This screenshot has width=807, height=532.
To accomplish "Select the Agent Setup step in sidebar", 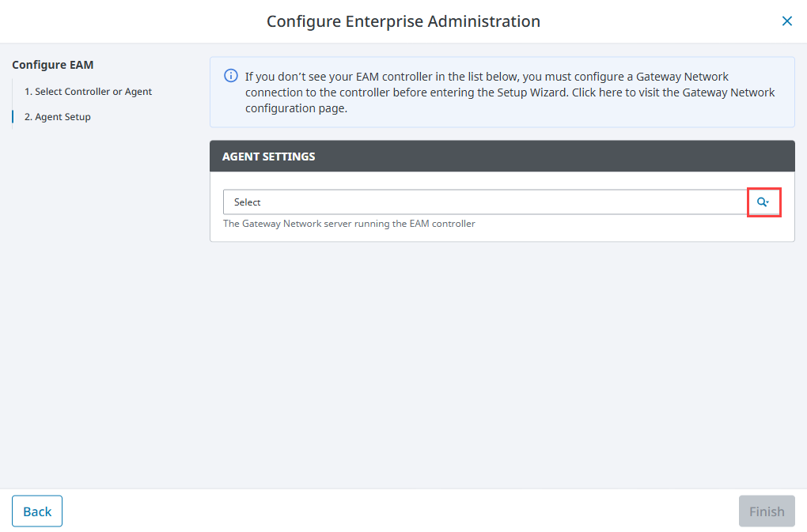I will pos(63,117).
